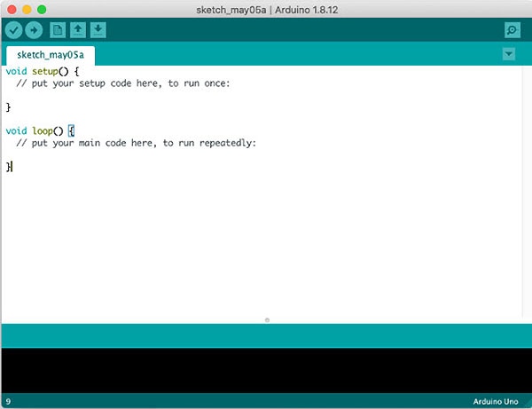This screenshot has width=532, height=409.
Task: Select the sketch_may05a tab
Action: pyautogui.click(x=51, y=54)
